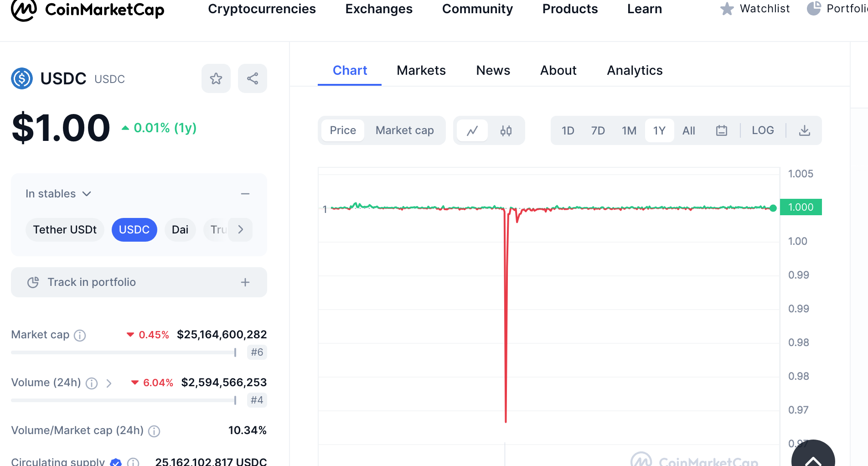Select Dai chip
Screen dimensions: 868x466
[x=180, y=229]
